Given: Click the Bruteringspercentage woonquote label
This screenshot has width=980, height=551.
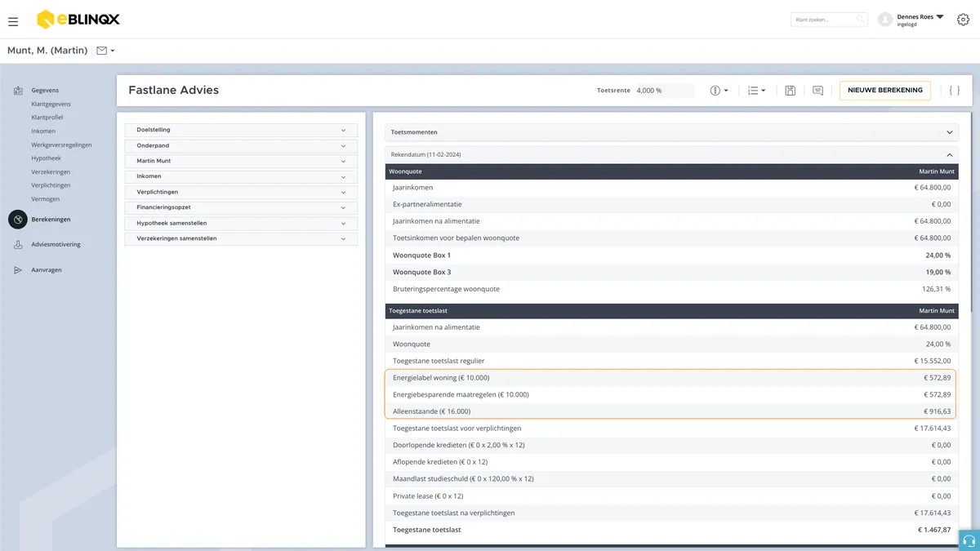Looking at the screenshot, I should pos(446,289).
